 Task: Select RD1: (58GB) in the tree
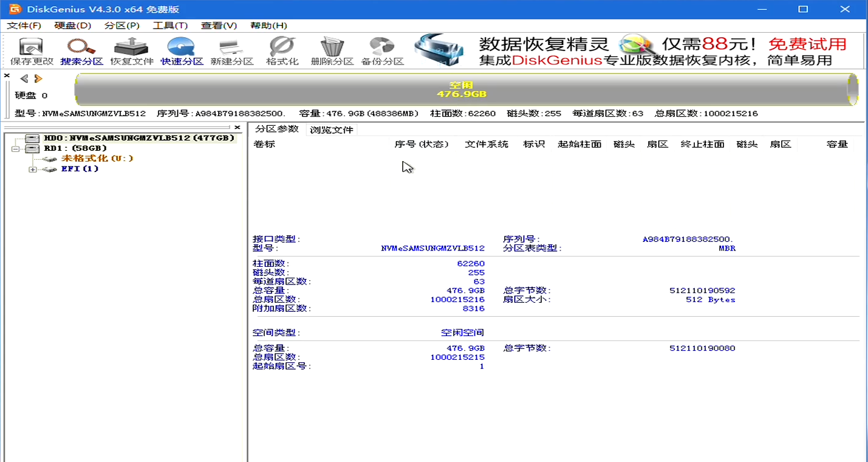[x=75, y=148]
